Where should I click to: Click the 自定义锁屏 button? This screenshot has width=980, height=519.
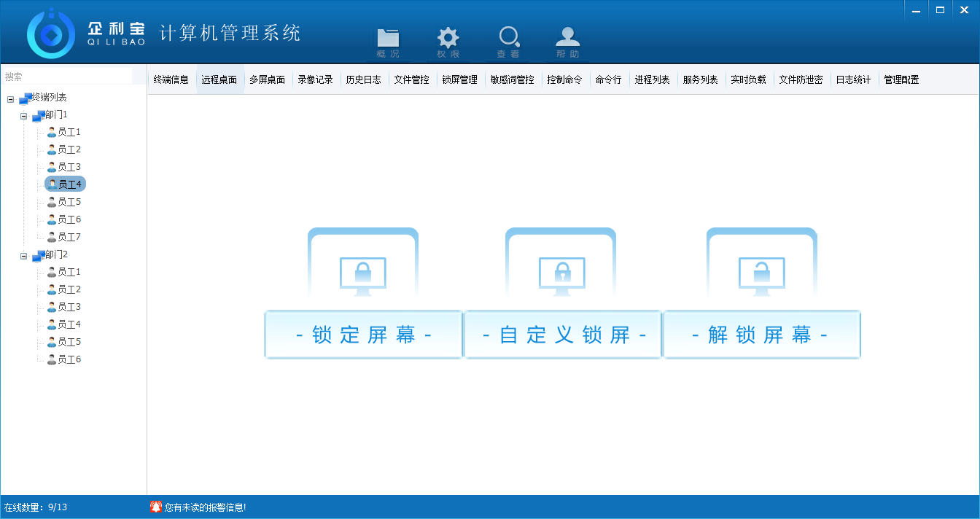(563, 335)
